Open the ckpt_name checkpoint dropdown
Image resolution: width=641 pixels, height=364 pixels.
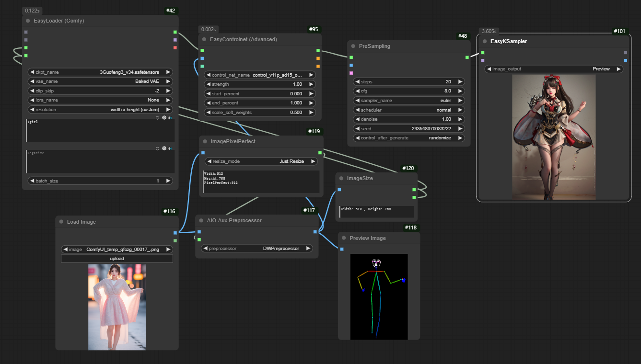(100, 72)
